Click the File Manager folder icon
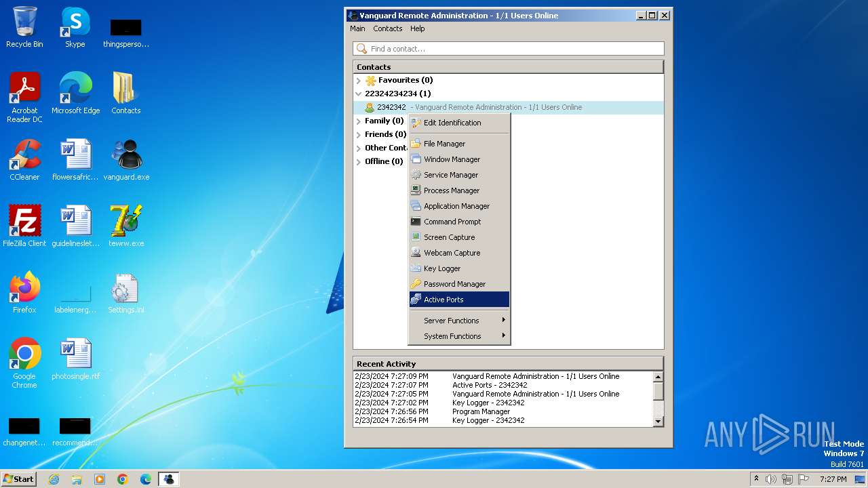The image size is (868, 488). [x=416, y=144]
